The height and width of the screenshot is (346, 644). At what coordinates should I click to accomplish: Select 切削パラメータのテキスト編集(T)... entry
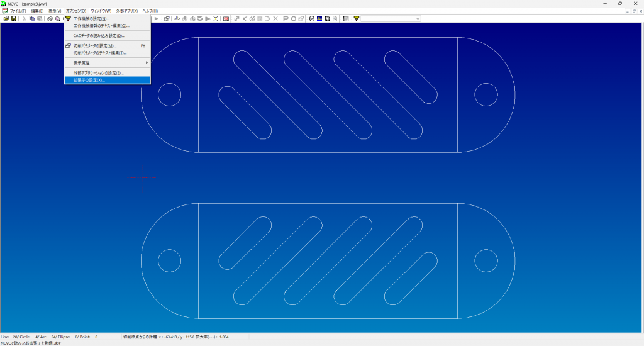[107, 53]
